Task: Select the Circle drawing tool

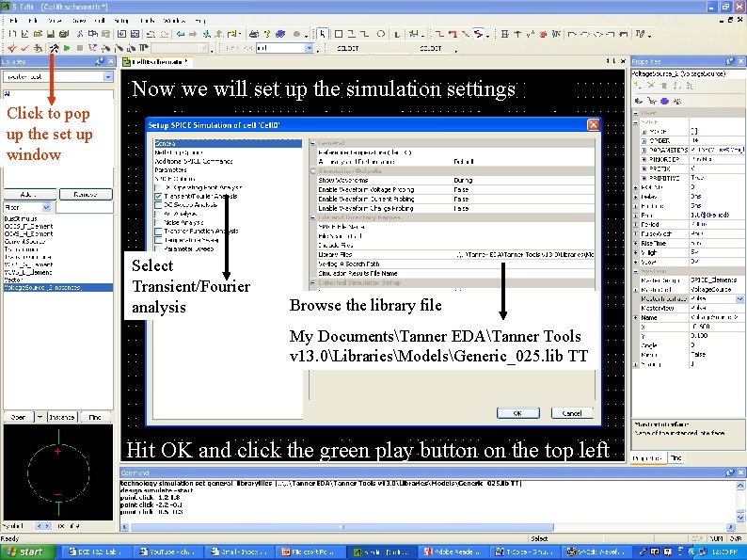Action: [x=381, y=34]
